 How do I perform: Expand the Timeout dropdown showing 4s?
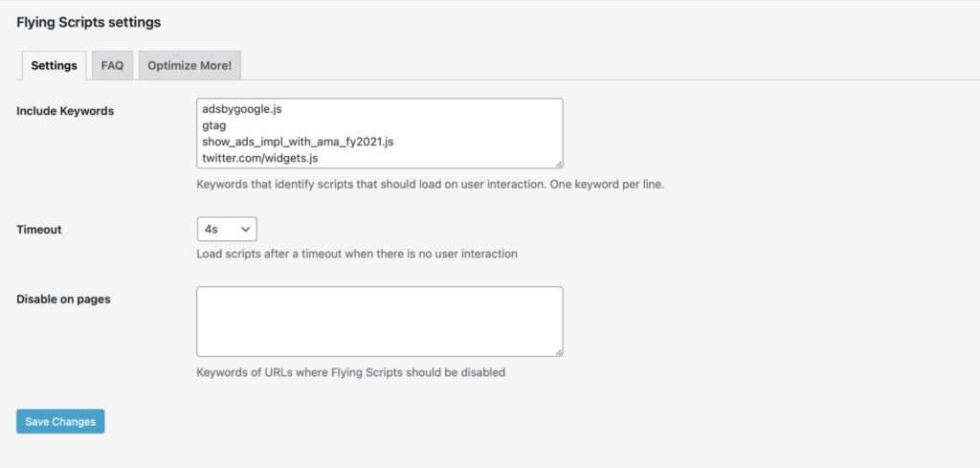coord(226,230)
